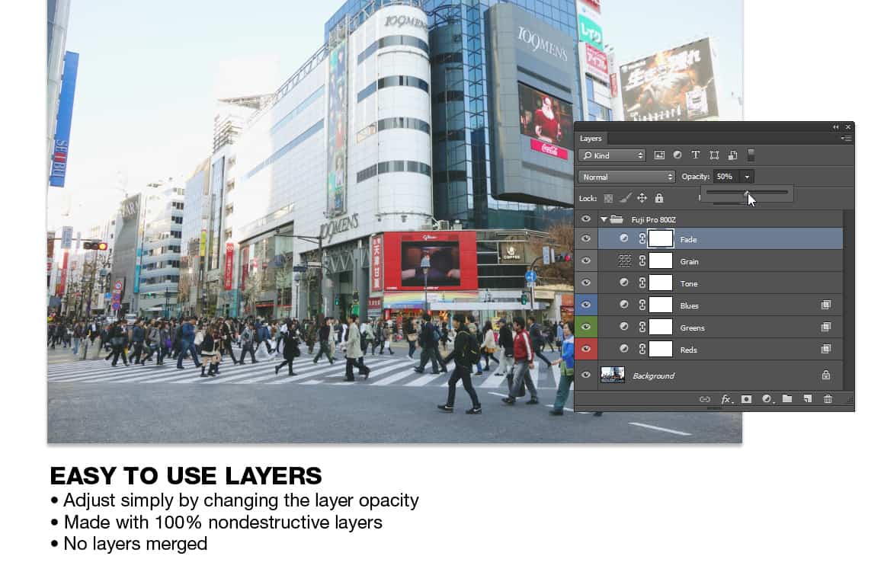Select the Layers panel tab
This screenshot has width=884, height=588.
click(x=591, y=138)
